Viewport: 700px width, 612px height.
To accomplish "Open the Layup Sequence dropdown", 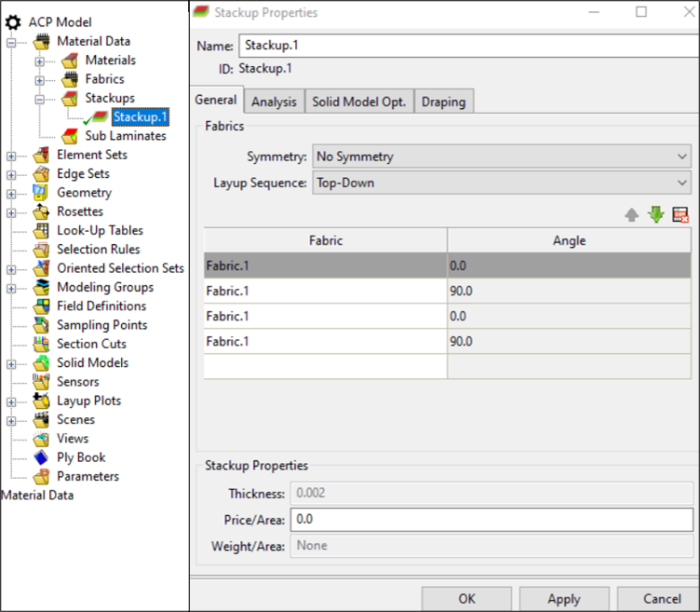I will tap(502, 183).
